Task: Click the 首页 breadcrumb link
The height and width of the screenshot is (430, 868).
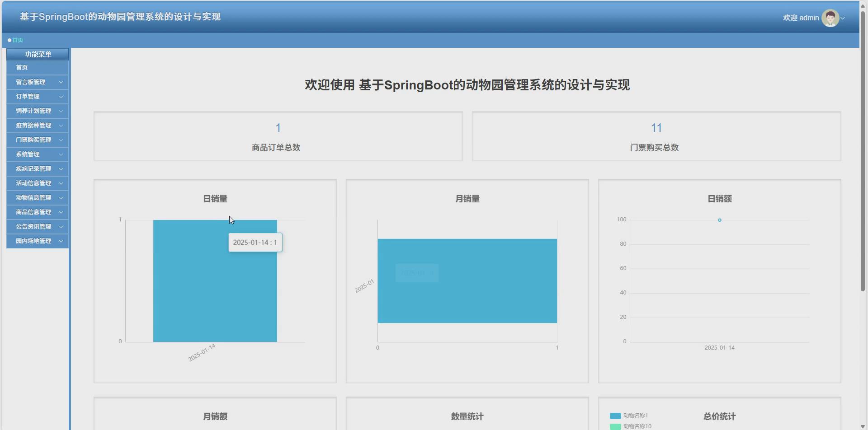Action: tap(18, 40)
